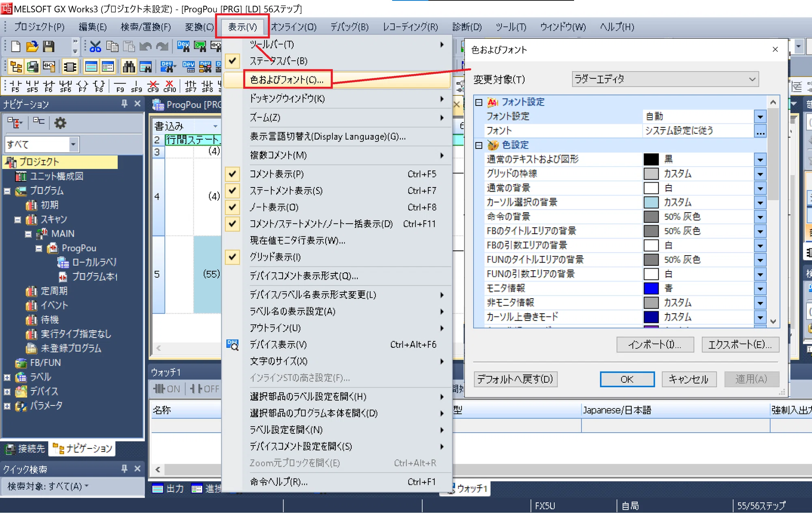Click the chip-shaped module icon

(x=70, y=67)
